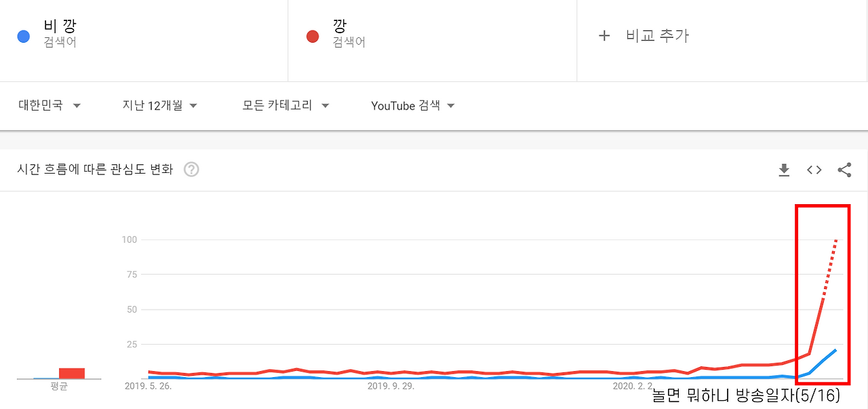Share the interest over time chart

(x=844, y=170)
